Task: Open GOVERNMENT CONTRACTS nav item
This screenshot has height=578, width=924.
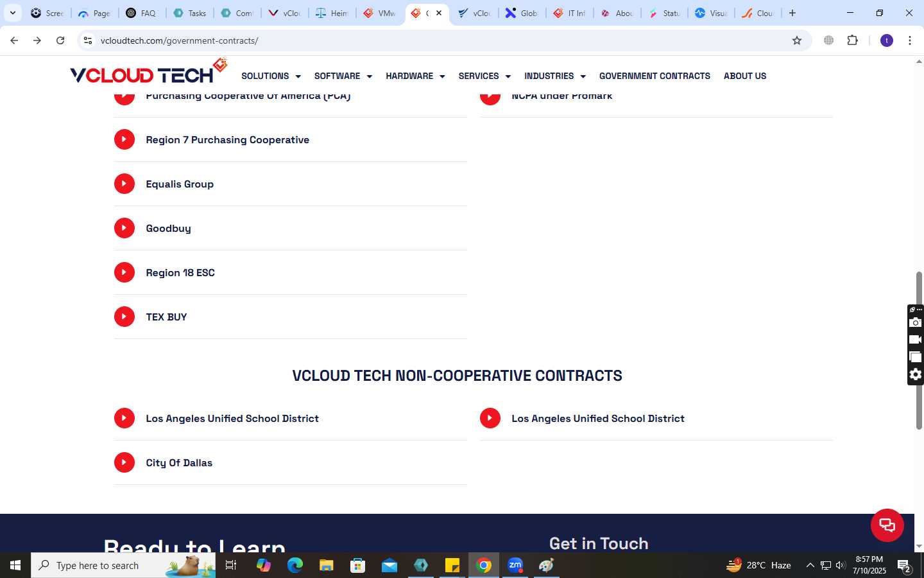Action: 654,76
